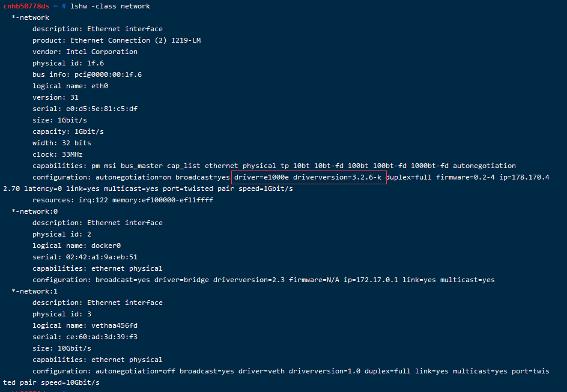Click the size: 10Gbit/s line

pyautogui.click(x=62, y=348)
